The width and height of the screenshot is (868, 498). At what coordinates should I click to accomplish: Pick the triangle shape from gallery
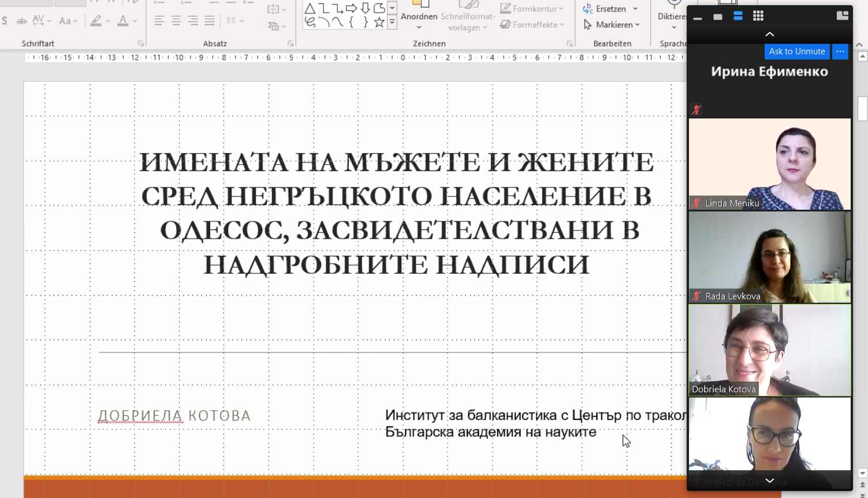[310, 8]
